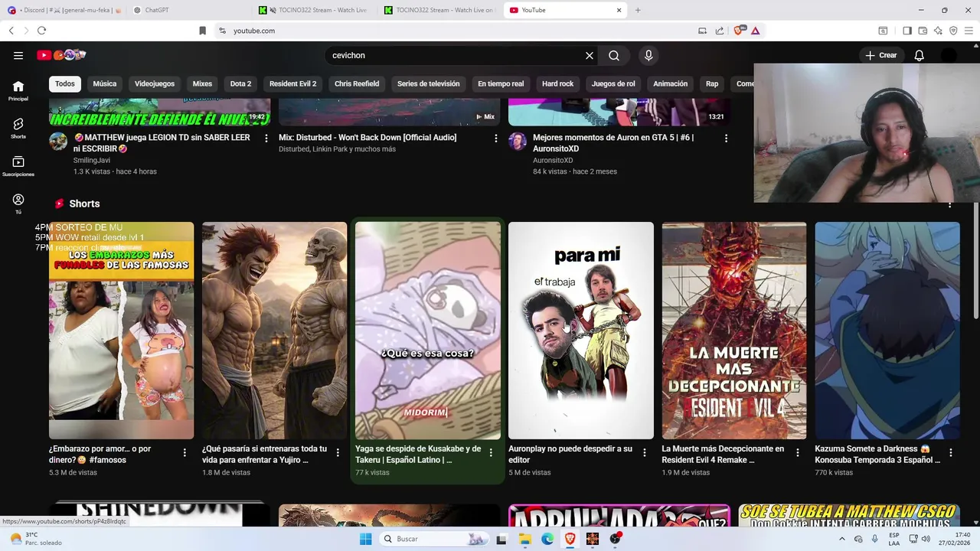Select the Dota 2 filter chip

[240, 83]
